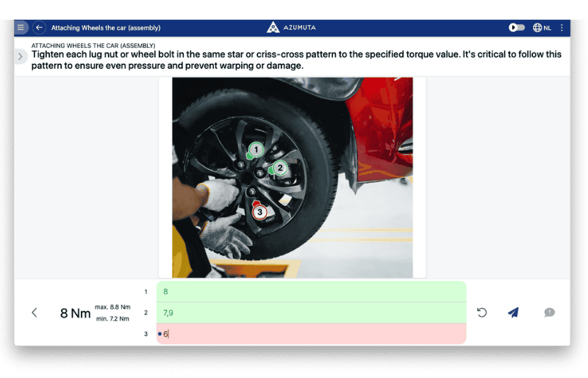Image resolution: width=588 pixels, height=378 pixels.
Task: Open the three-dot options menu
Action: click(x=562, y=28)
